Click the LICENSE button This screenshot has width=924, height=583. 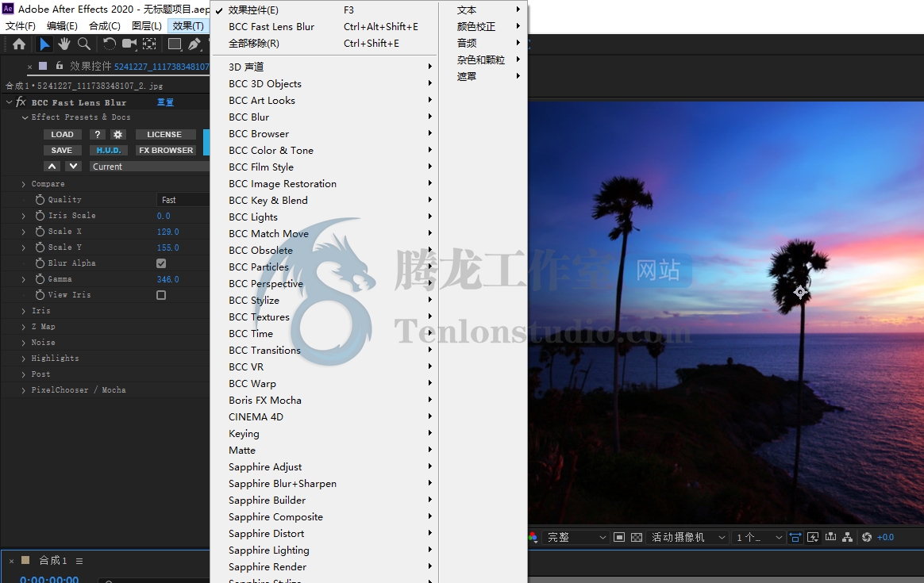coord(164,134)
